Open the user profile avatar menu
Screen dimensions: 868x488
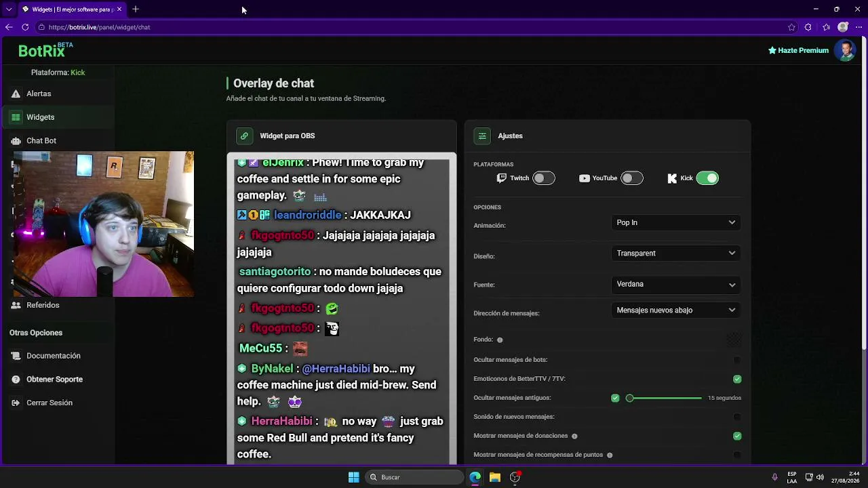(x=845, y=50)
